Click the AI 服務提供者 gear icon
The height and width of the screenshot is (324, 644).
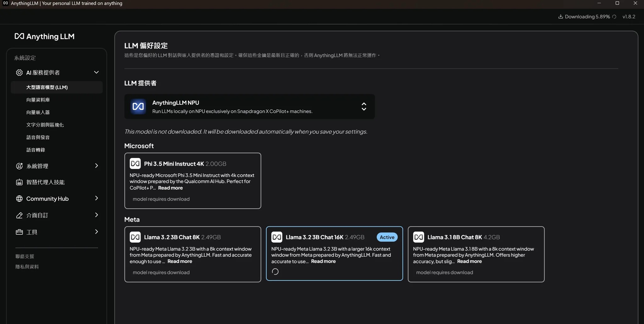[19, 73]
